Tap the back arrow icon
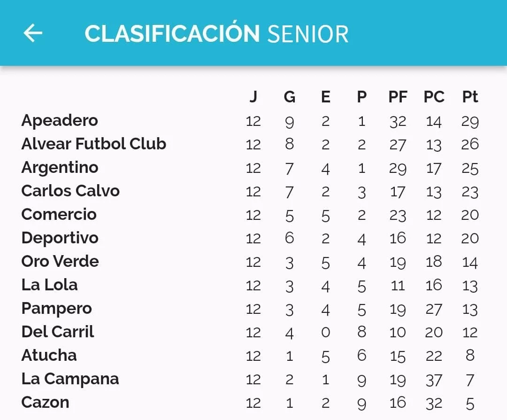Screen dimensions: 507x420 pyautogui.click(x=33, y=33)
